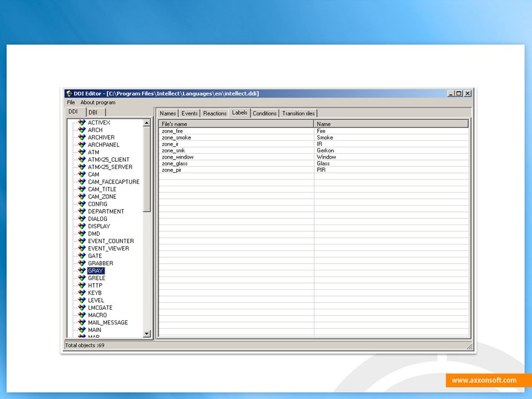
Task: Click the icon beside DIALOG
Action: [x=82, y=219]
